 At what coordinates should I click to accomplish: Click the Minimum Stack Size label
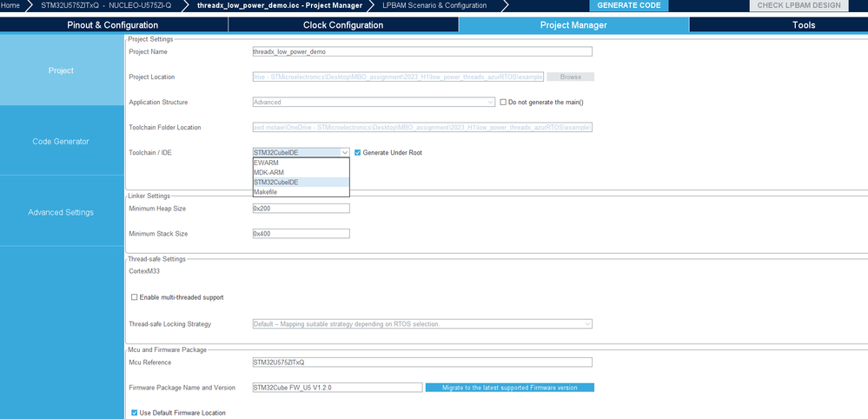point(158,234)
